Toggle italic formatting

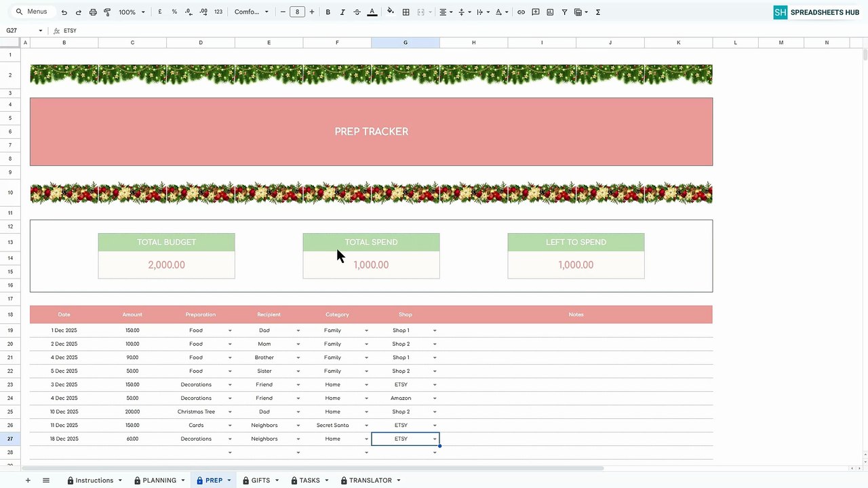pyautogui.click(x=342, y=12)
